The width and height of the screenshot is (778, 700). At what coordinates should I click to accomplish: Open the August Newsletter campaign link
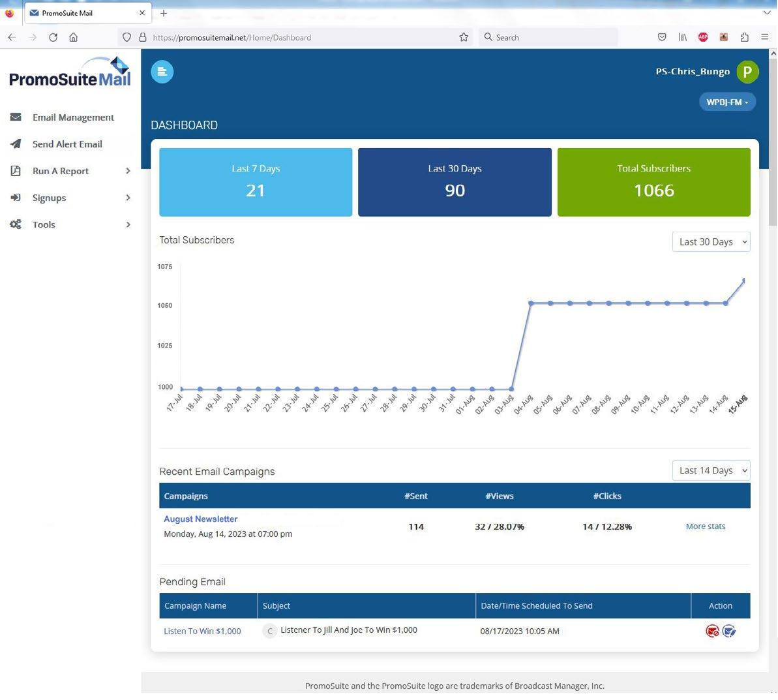tap(200, 519)
